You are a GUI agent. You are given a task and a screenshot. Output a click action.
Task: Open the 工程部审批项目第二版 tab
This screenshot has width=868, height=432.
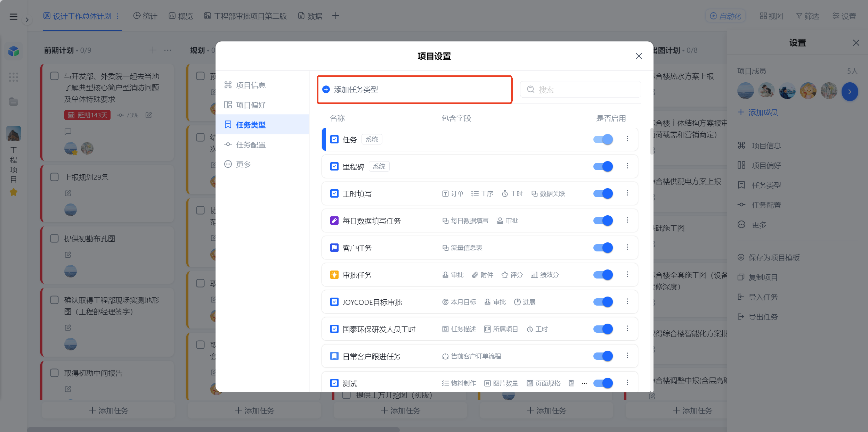tap(245, 16)
